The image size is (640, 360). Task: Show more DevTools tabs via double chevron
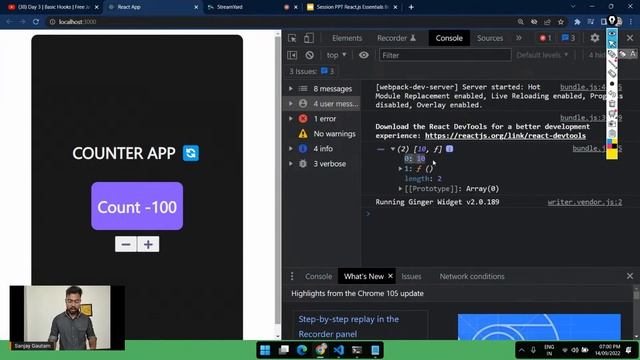[x=519, y=38]
